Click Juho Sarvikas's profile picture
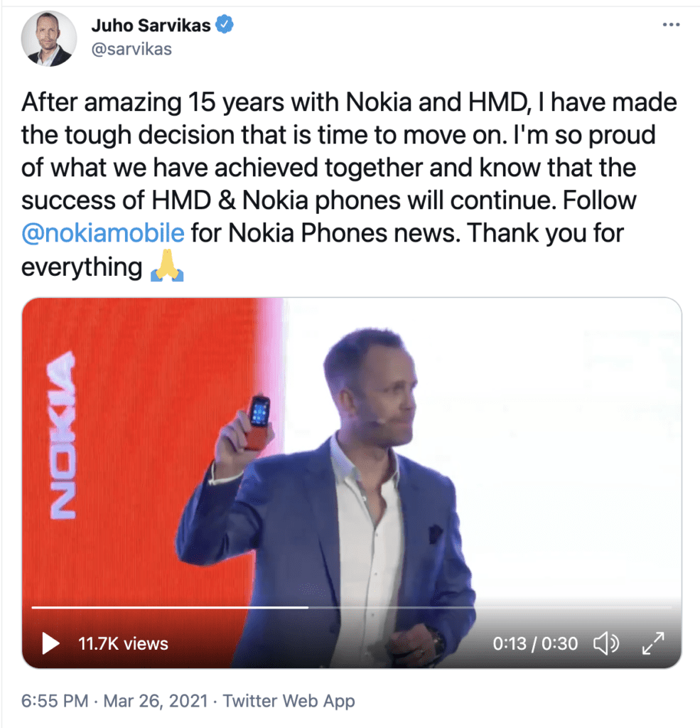Viewport: 700px width, 728px height. 48,37
